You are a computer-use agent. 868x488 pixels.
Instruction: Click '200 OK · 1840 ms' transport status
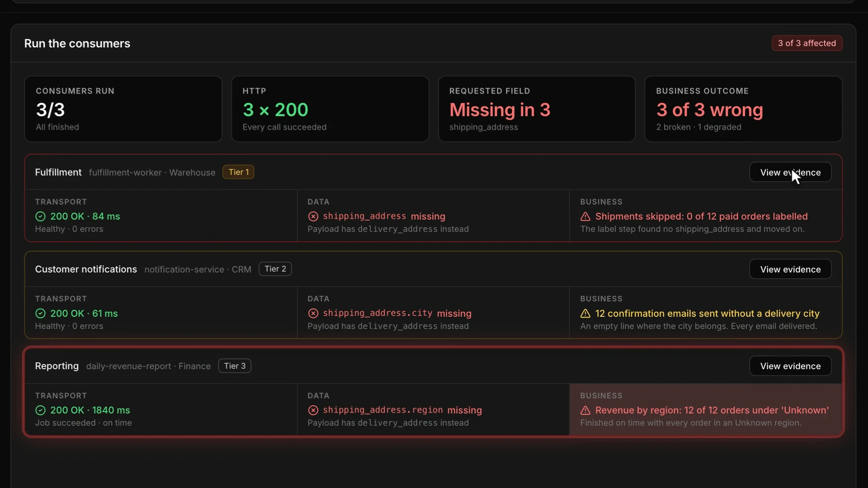tap(90, 410)
